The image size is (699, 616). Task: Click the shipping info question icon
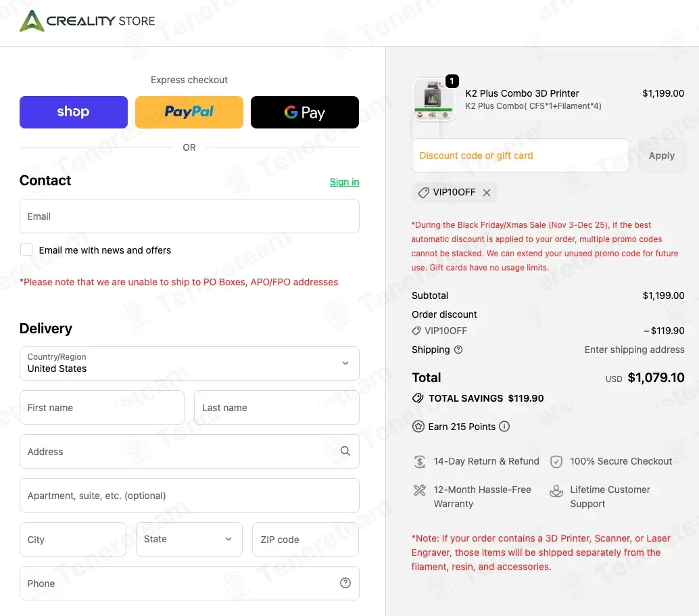458,350
